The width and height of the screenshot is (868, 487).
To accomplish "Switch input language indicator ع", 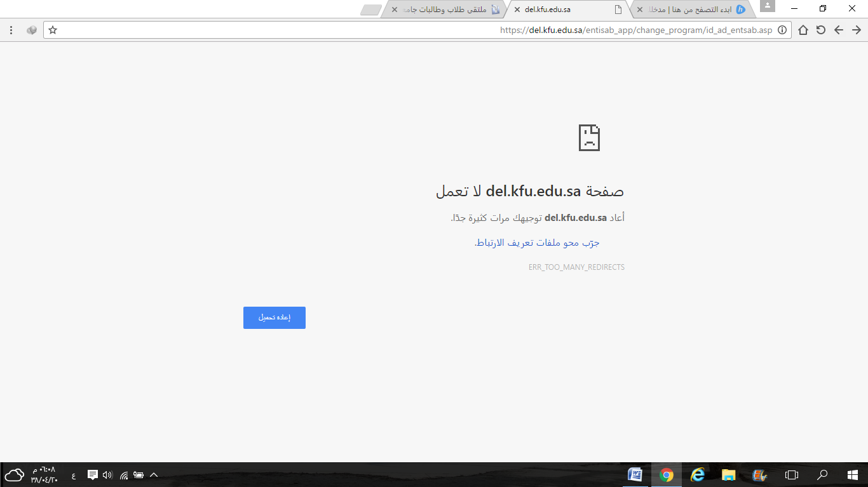I will point(74,476).
